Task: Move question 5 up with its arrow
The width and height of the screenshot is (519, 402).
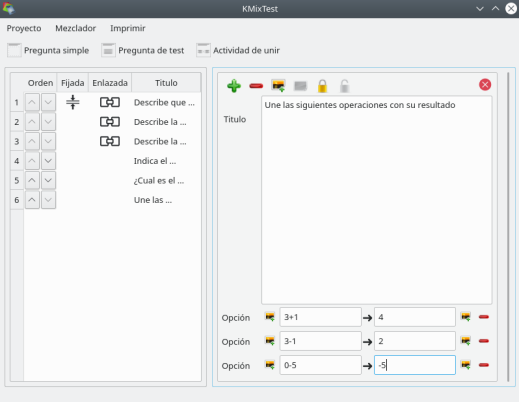Action: tap(32, 180)
